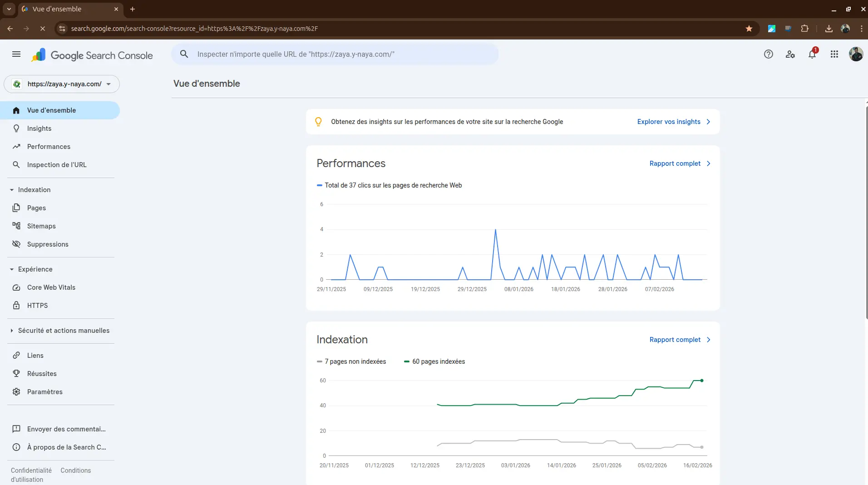Go to Performances in the sidebar
The width and height of the screenshot is (868, 485).
[49, 147]
